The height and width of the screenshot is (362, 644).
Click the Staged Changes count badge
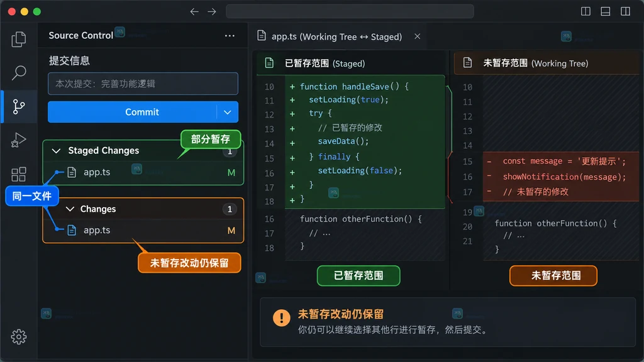tap(230, 152)
